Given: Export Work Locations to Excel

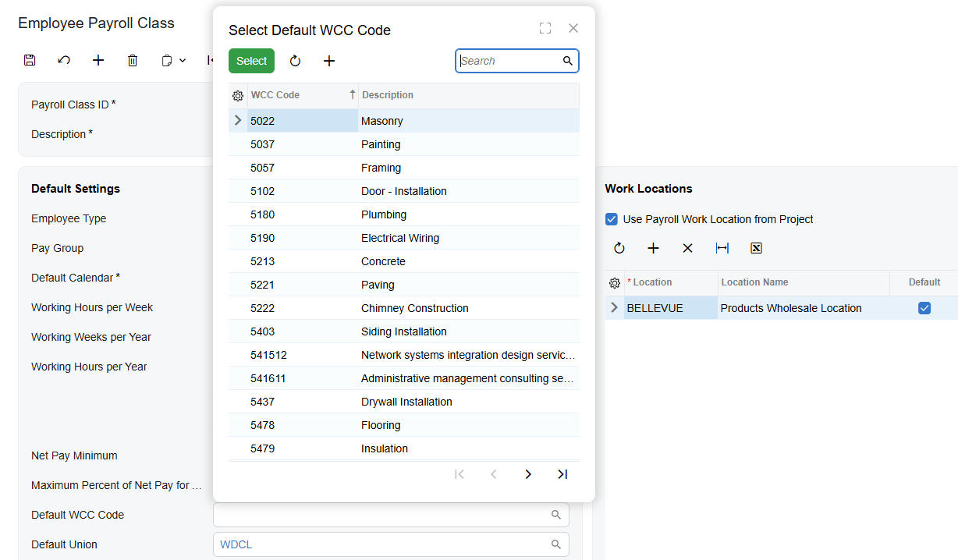Looking at the screenshot, I should click(x=756, y=248).
